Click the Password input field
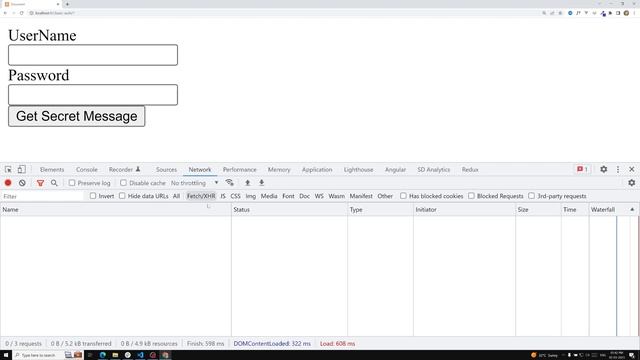640x360 pixels. pos(93,95)
